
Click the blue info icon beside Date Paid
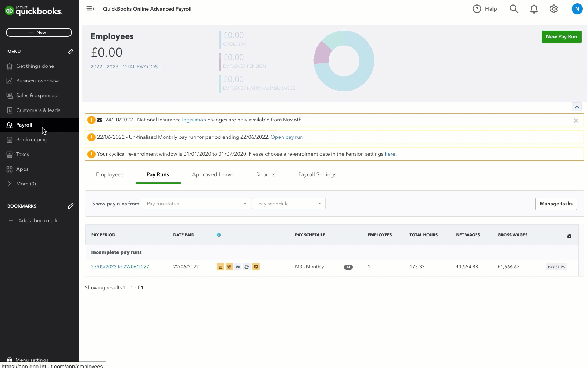tap(219, 235)
